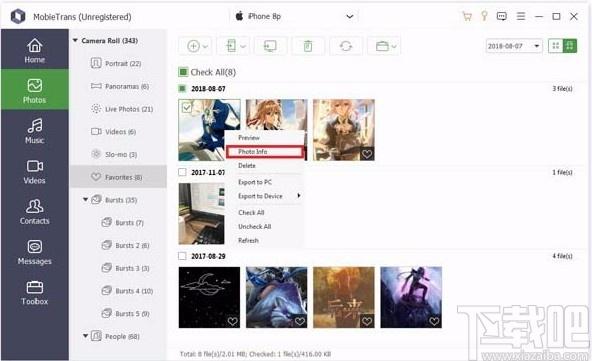Click the trash delete toolbar icon
The height and width of the screenshot is (361, 592).
[308, 46]
